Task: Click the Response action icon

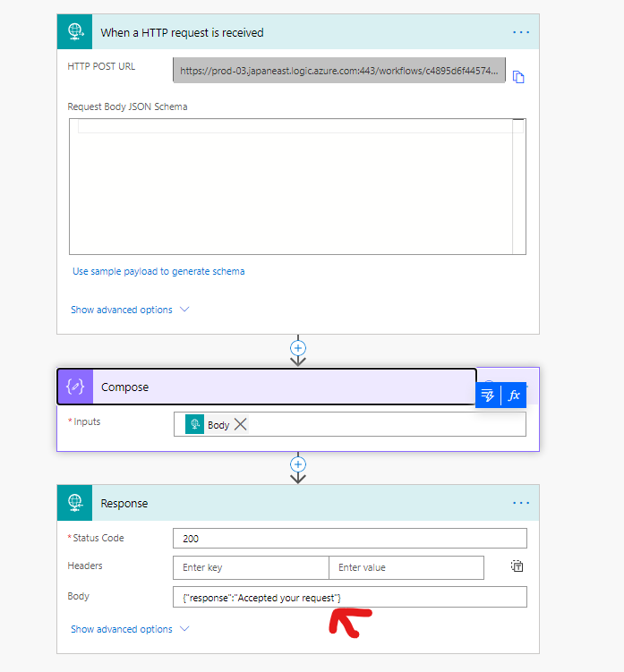Action: 74,503
